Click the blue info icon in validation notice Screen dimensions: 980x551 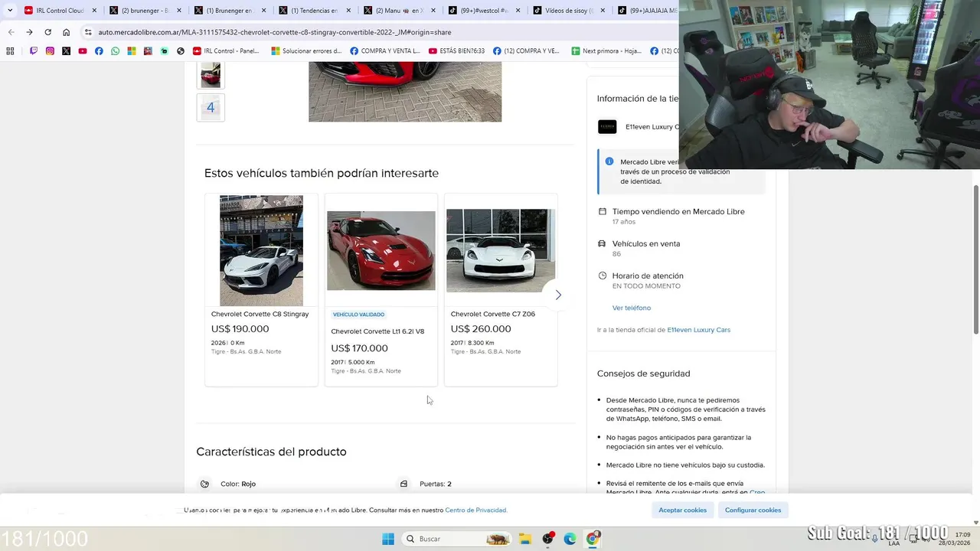[x=609, y=161]
